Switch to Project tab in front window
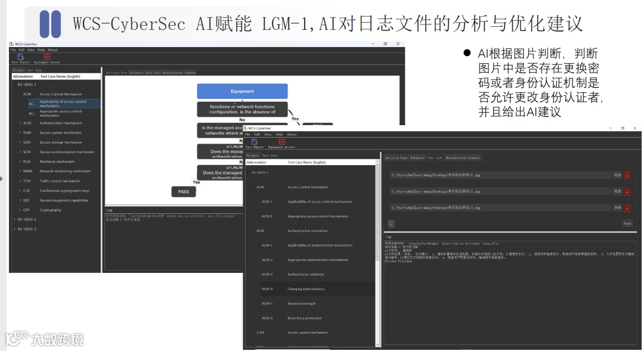The image size is (644, 351). pyautogui.click(x=253, y=156)
